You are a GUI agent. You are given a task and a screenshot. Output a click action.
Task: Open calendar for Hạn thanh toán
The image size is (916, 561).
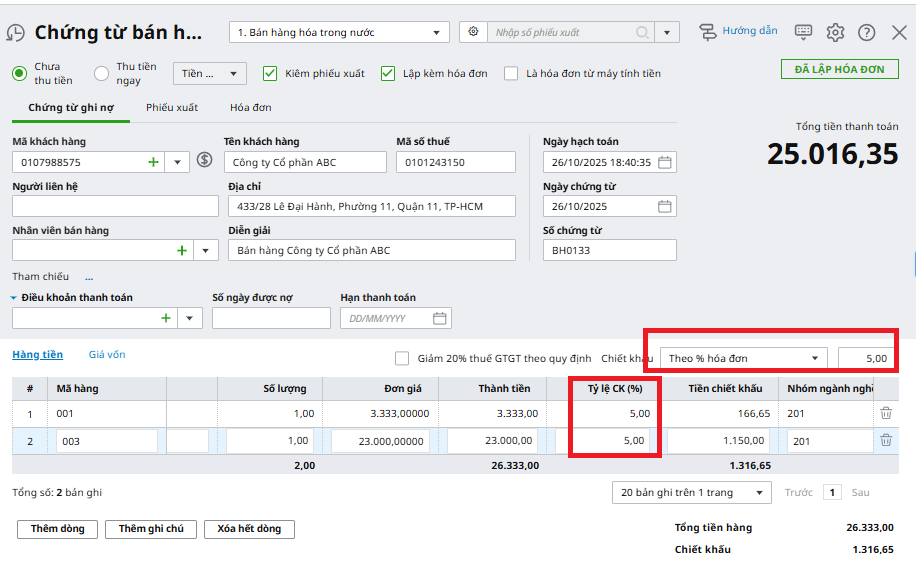[x=440, y=319]
